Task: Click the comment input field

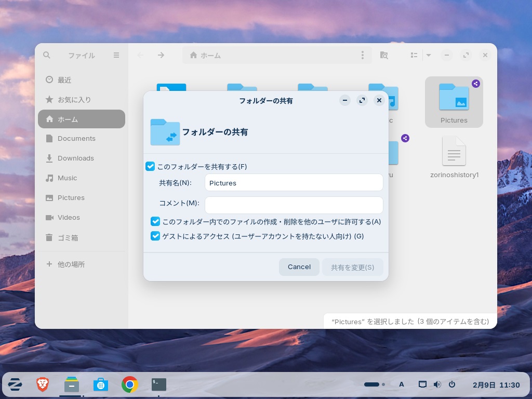Action: [x=294, y=205]
